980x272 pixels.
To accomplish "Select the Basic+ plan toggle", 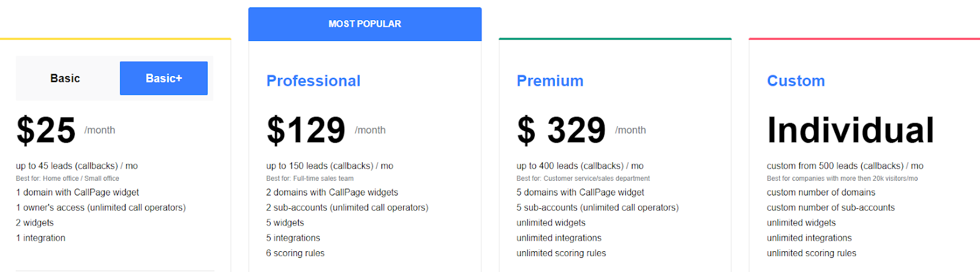I will point(164,78).
